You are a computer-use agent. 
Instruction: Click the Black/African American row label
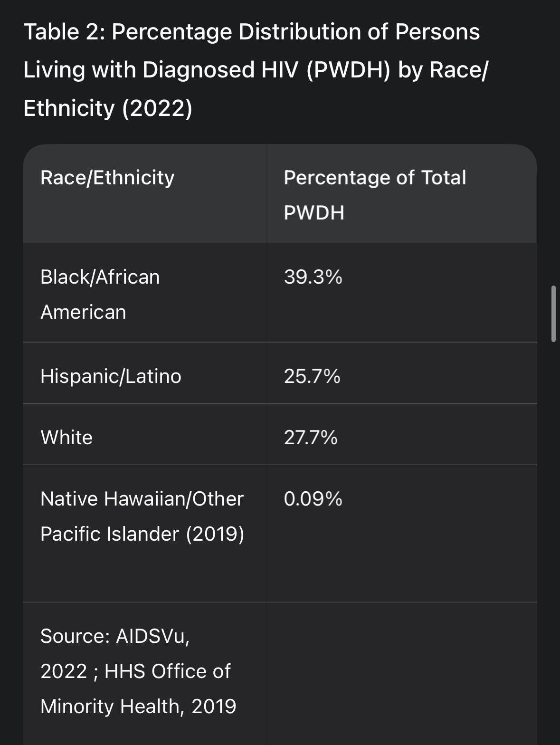(100, 294)
